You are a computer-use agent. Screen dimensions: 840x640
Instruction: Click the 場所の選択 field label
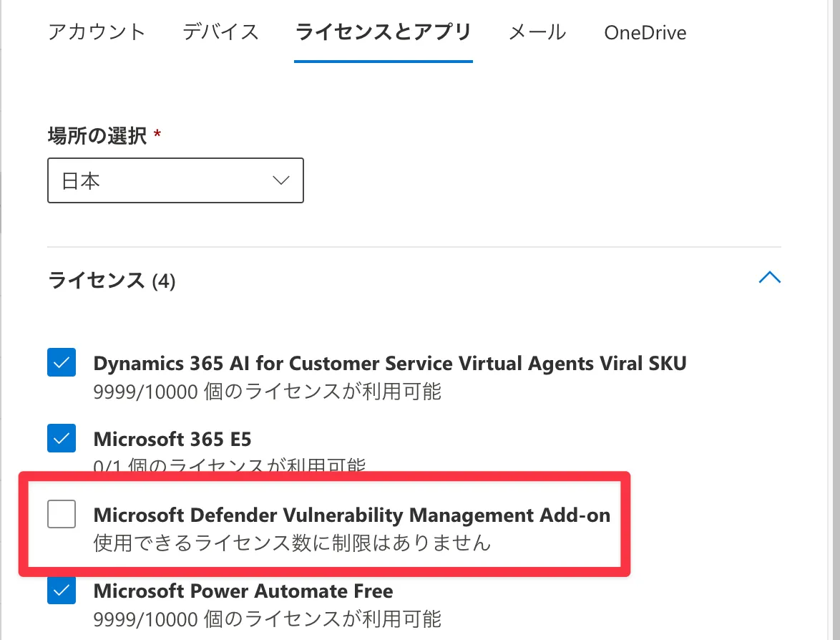97,135
